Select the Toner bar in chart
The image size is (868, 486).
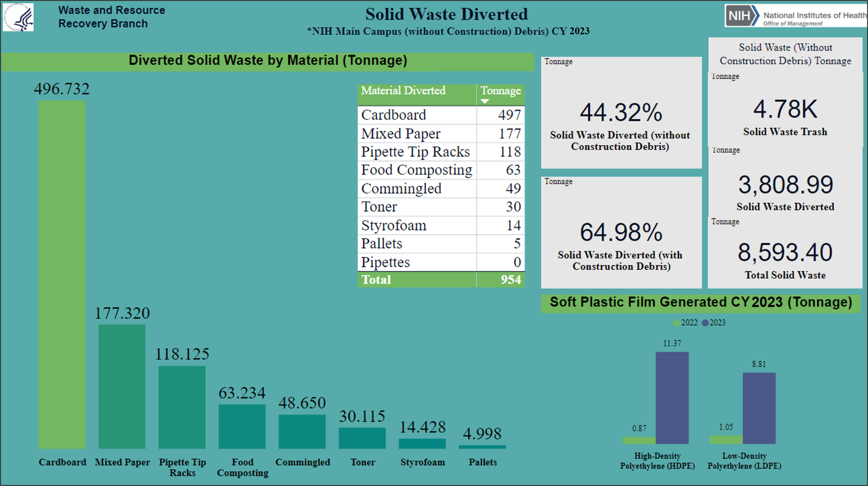[362, 438]
